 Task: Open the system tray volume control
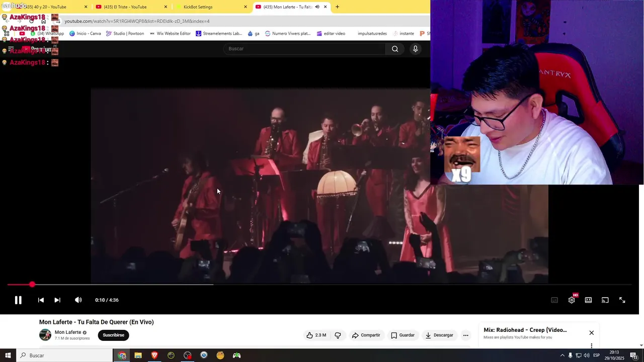tap(586, 355)
